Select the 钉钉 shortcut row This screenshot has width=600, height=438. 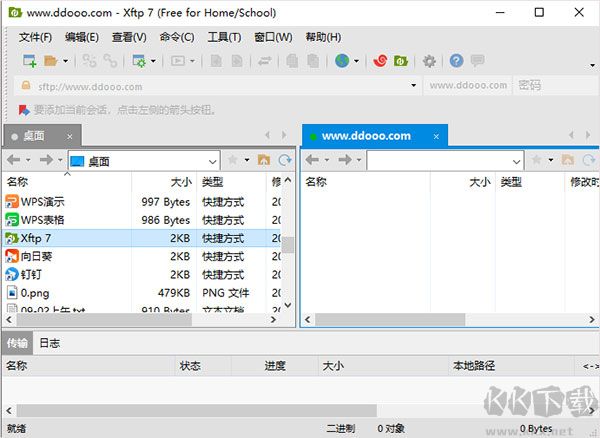click(x=142, y=275)
